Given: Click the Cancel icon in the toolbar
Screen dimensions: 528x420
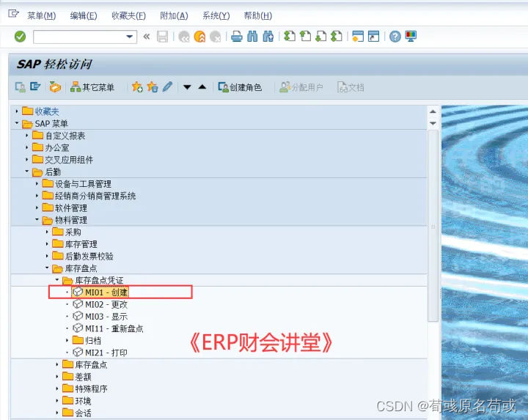Looking at the screenshot, I should tap(215, 37).
